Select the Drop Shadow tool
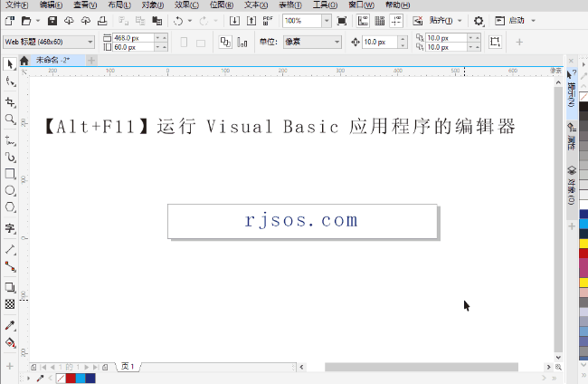 [x=10, y=287]
